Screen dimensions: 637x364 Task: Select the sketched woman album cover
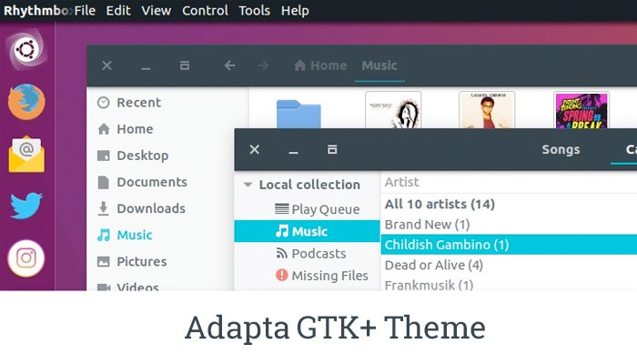(x=393, y=110)
